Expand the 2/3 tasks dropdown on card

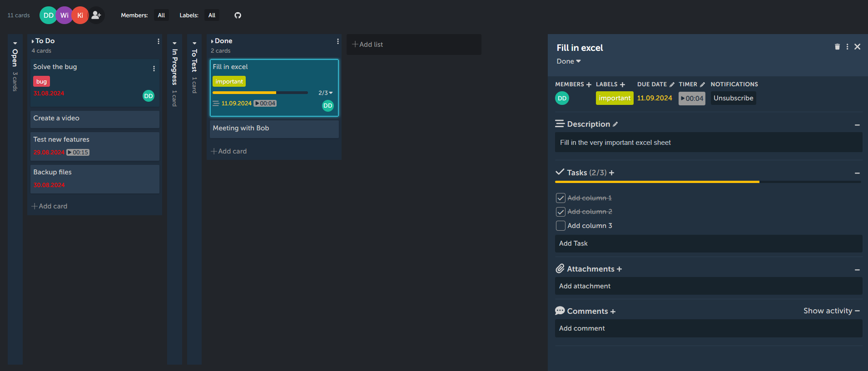326,93
